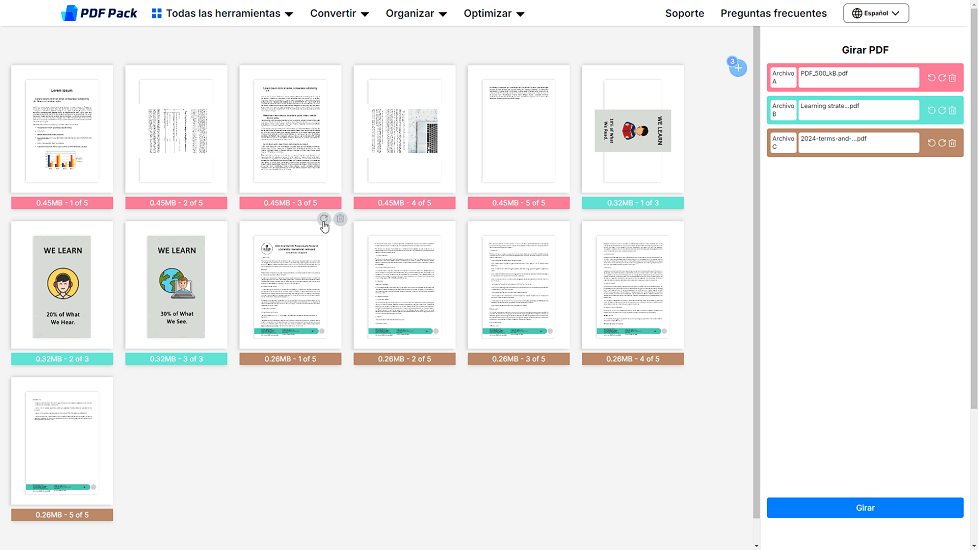
Task: Rotate Archivo B counterclockwise
Action: click(x=932, y=110)
